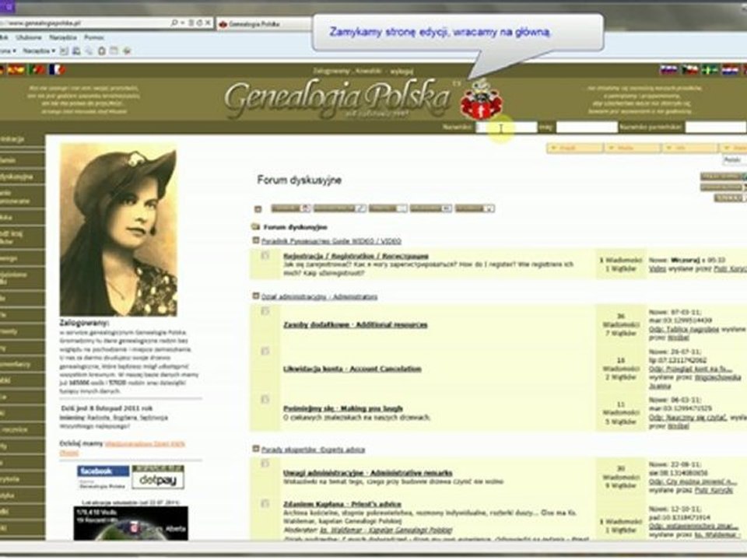Open the first yellow dropdown menu button
Image resolution: width=747 pixels, height=560 pixels.
click(574, 148)
